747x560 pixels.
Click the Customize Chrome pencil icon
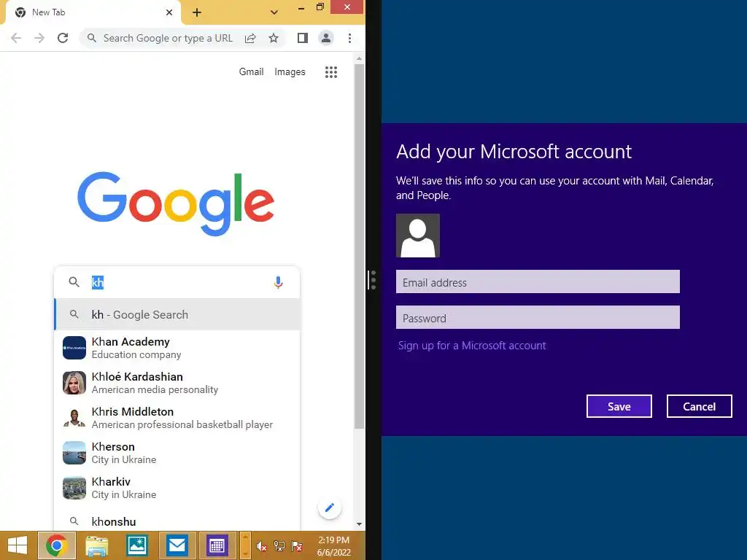[x=330, y=507]
